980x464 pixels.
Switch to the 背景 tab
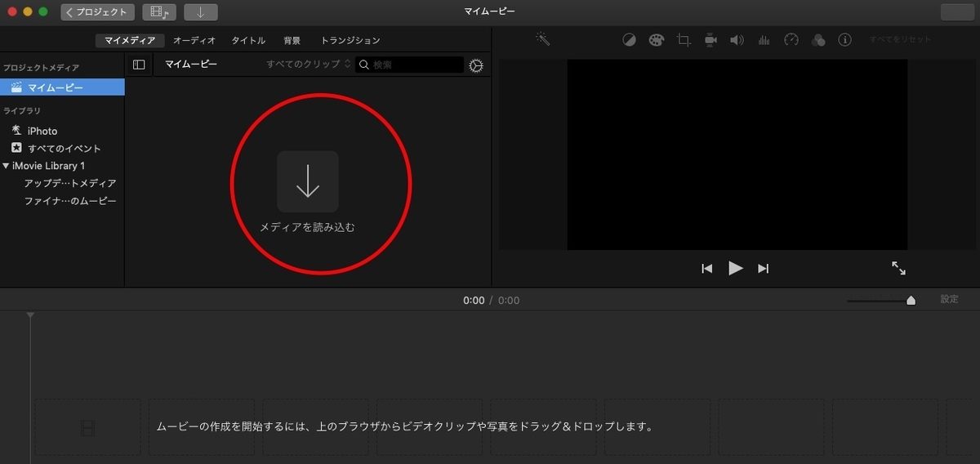tap(292, 40)
